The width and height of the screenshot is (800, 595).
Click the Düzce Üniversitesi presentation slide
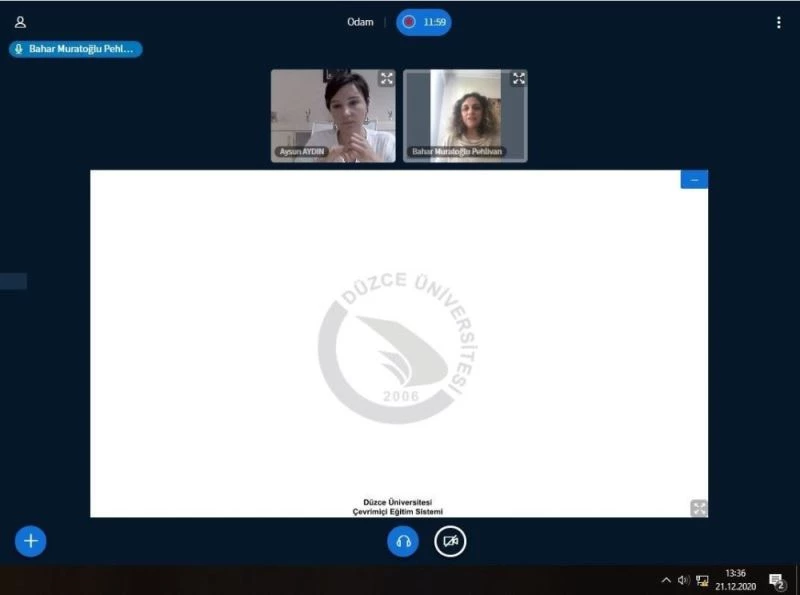click(x=399, y=343)
